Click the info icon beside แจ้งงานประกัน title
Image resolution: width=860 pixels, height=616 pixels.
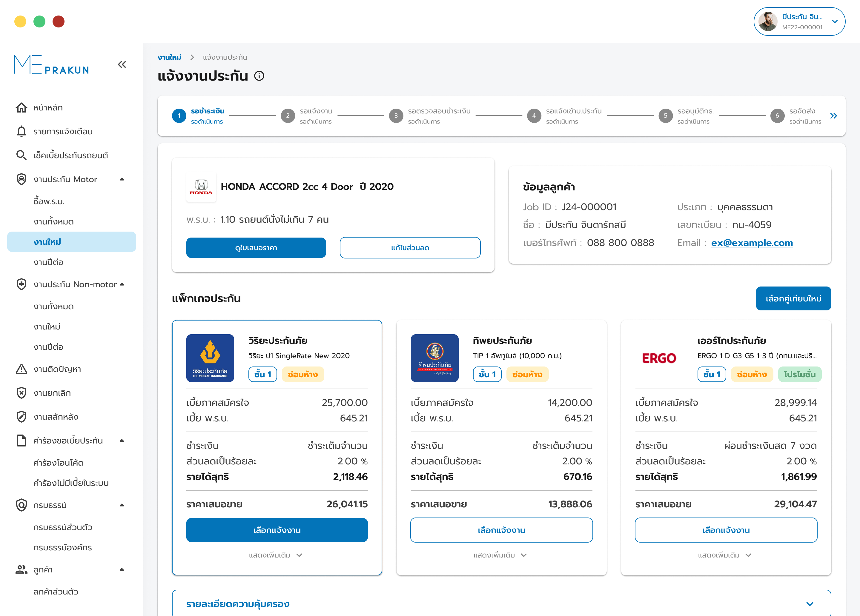coord(259,76)
